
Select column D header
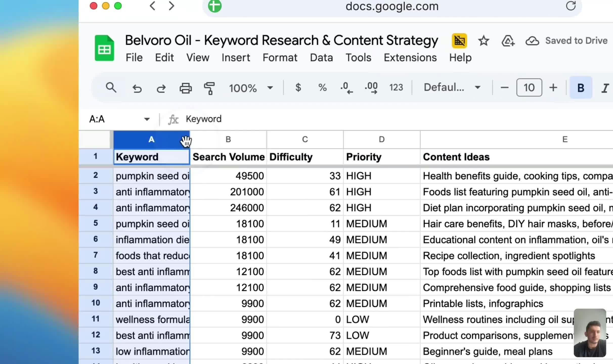(x=382, y=140)
